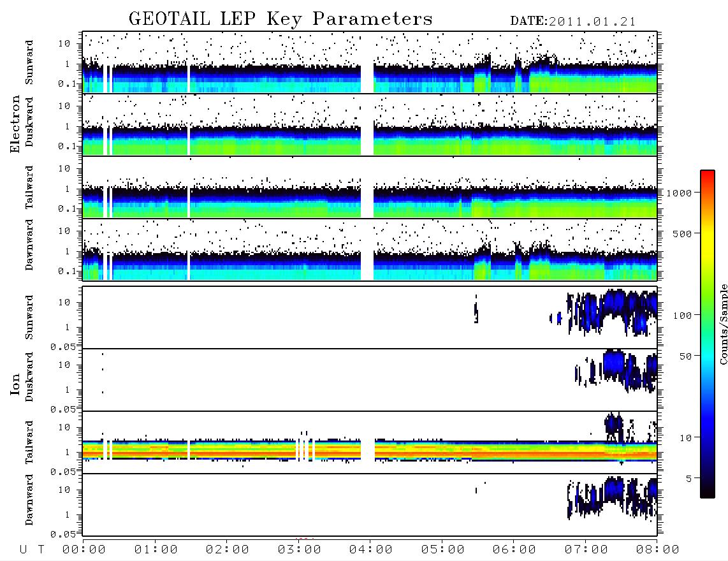Select the color bar '10' tick label
Viewport: 728px width, 561px height.
pyautogui.click(x=685, y=437)
